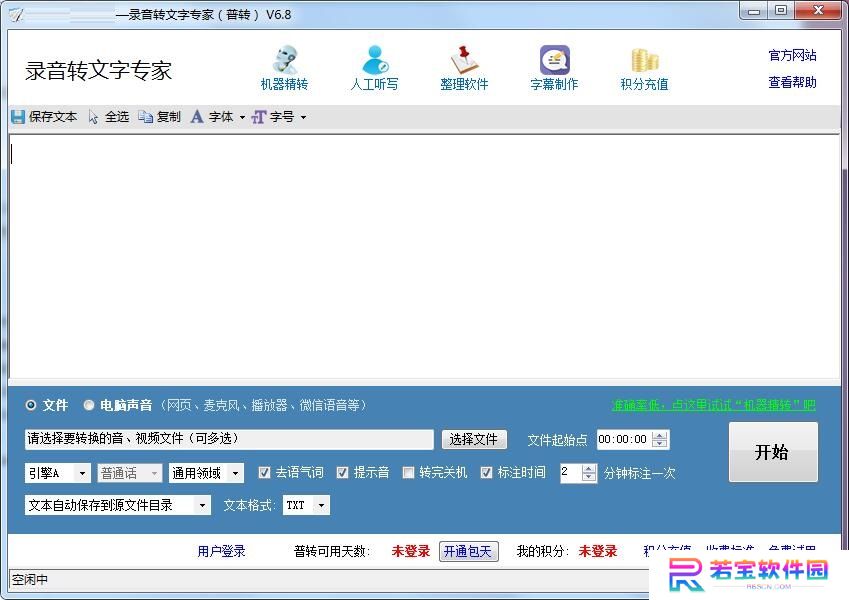Open the 字幕制作 subtitle icon

coord(554,60)
